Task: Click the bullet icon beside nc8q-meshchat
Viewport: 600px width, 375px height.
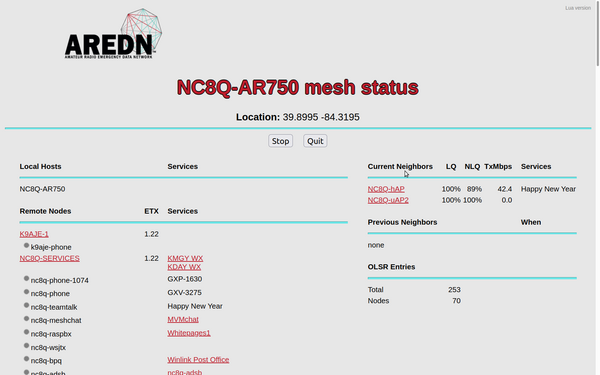Action: pos(26,318)
